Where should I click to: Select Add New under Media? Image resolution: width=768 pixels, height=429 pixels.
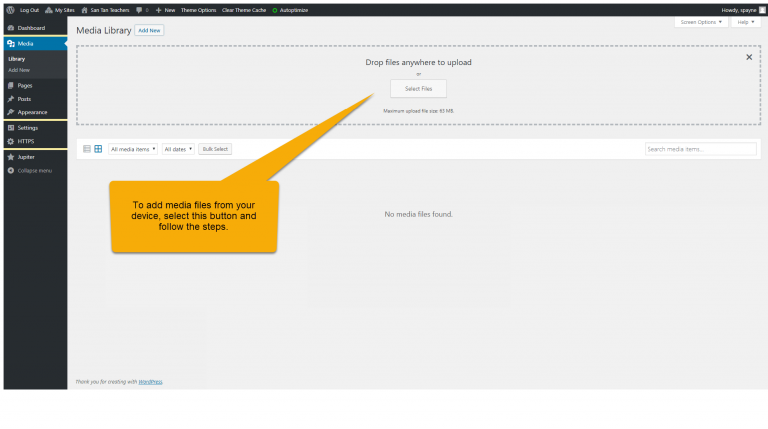pos(19,70)
